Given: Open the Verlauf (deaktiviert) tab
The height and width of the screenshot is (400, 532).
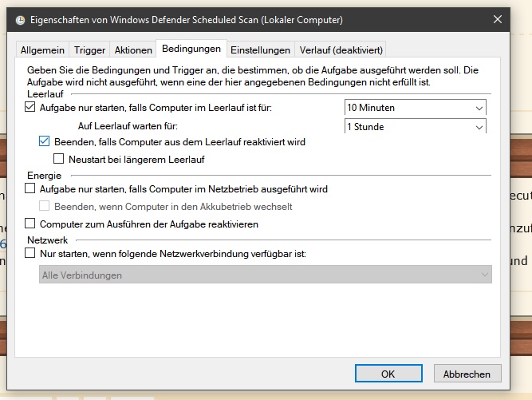Looking at the screenshot, I should (x=341, y=50).
